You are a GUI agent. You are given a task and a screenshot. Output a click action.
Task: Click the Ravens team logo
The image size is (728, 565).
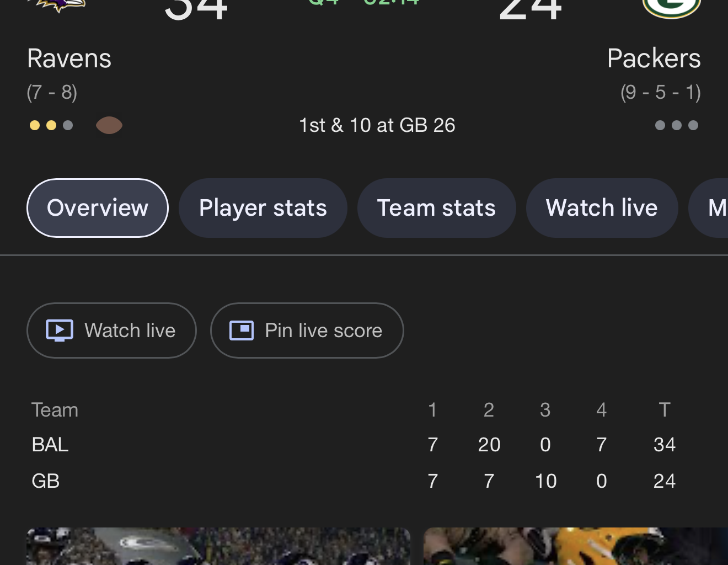(x=62, y=4)
